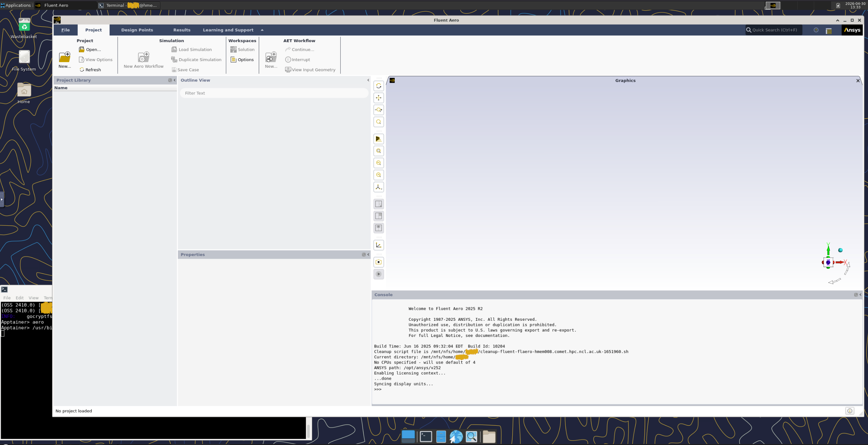Screen dimensions: 868x445
Task: Select the rotate view tool
Action: (x=379, y=86)
